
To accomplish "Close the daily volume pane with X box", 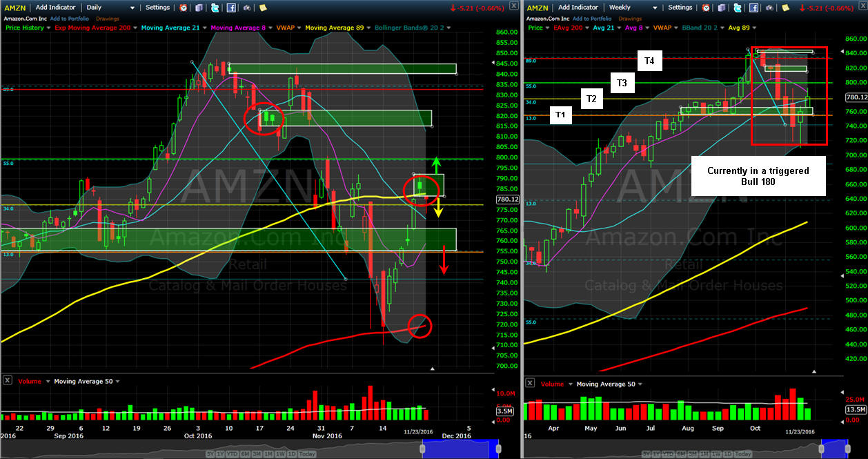I will click(x=7, y=380).
